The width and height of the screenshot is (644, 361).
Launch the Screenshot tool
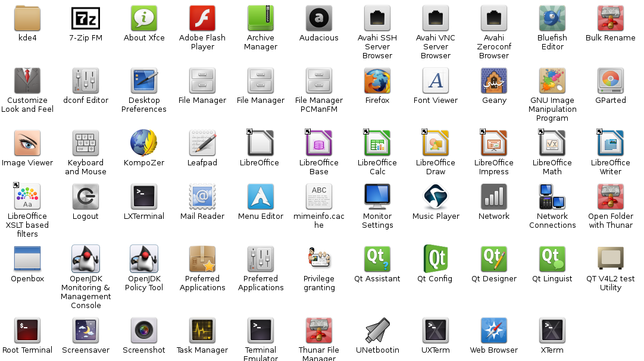[144, 330]
